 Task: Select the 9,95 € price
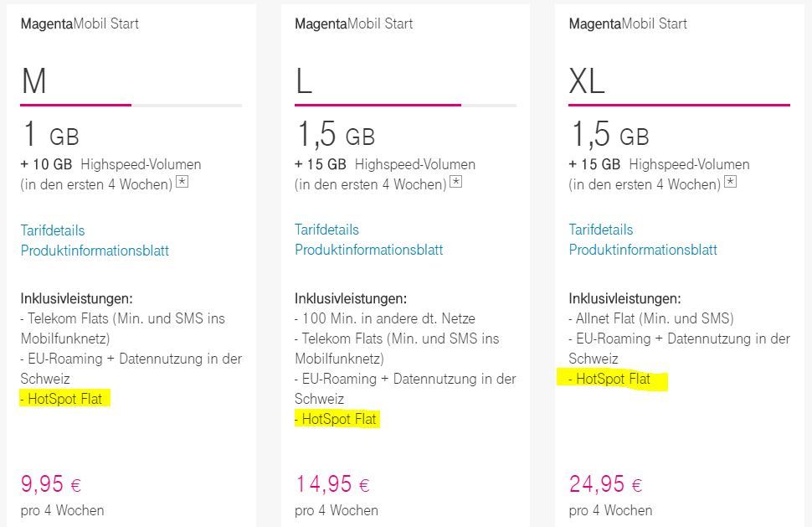click(51, 484)
